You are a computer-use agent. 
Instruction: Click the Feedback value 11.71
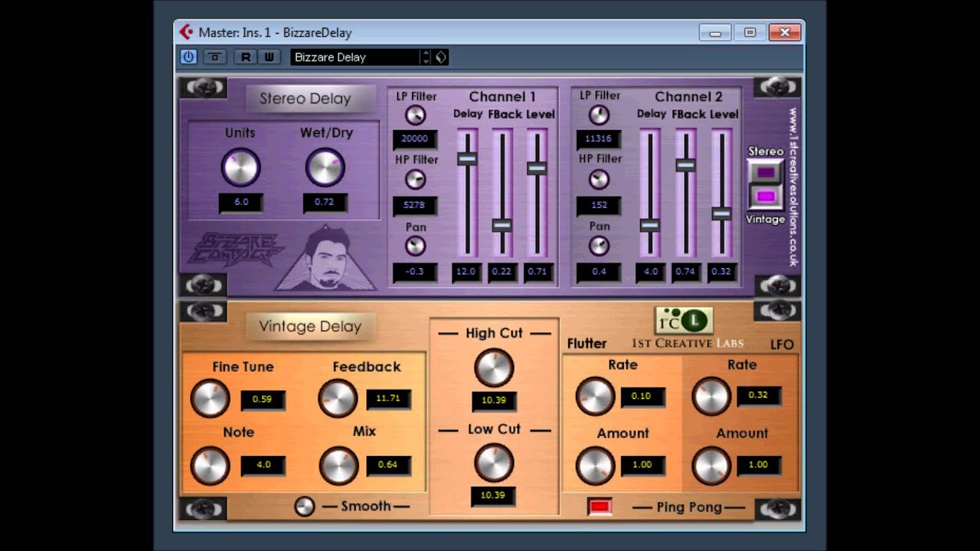(x=388, y=399)
